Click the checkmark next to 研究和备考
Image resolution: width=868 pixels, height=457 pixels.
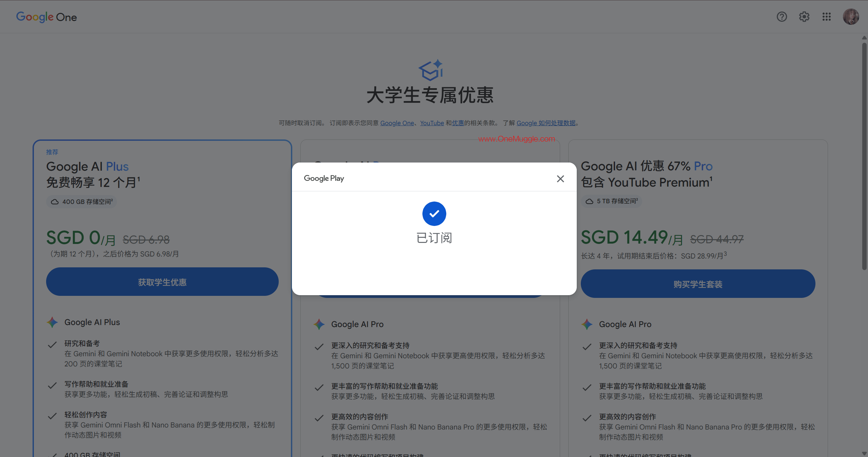52,345
